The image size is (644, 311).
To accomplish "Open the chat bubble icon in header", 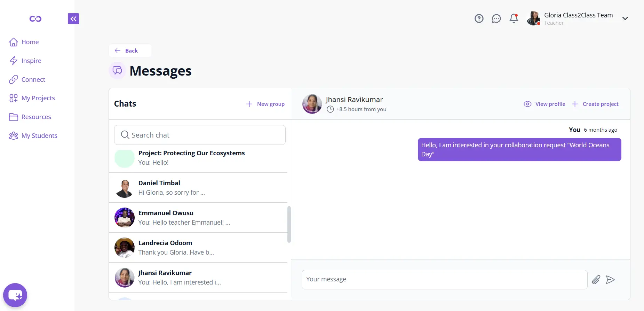I will pos(496,18).
